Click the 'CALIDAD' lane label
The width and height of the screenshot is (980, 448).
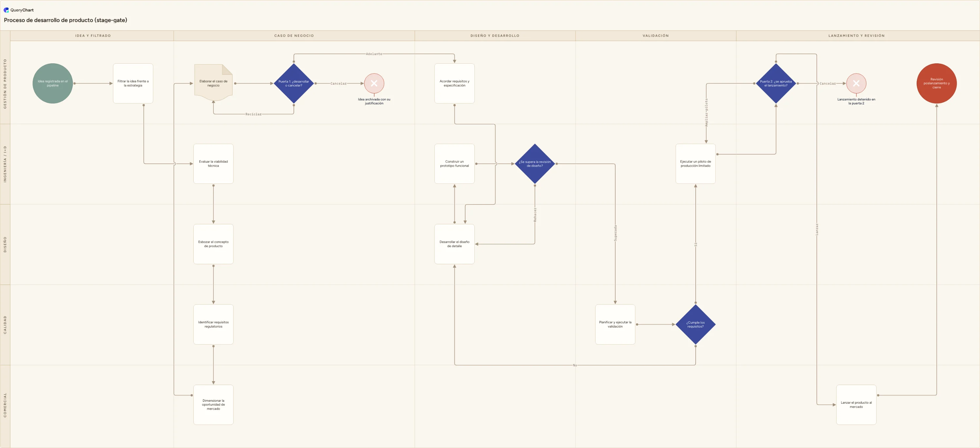point(5,325)
